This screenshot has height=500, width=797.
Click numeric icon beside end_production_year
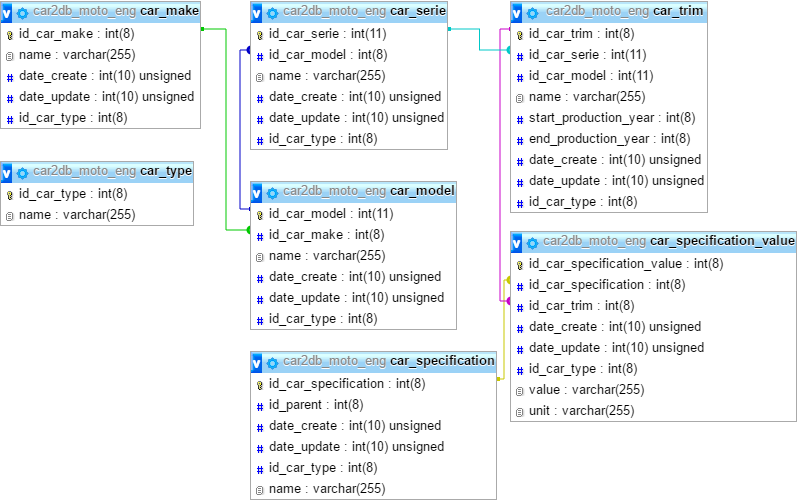520,140
